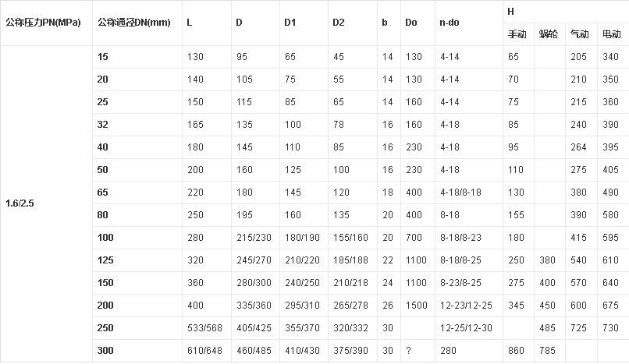The height and width of the screenshot is (364, 629).
Task: Click the Do value 1500 cell
Action: point(416,305)
